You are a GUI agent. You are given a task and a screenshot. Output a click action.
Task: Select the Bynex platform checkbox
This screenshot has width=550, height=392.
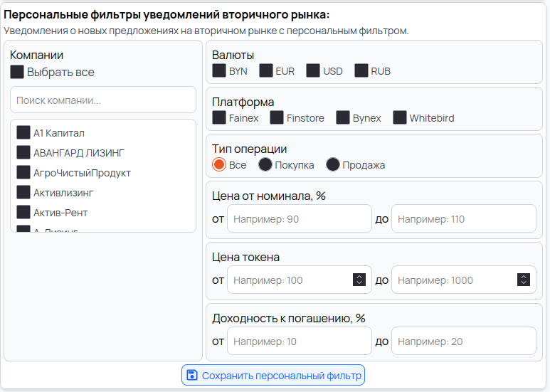pyautogui.click(x=343, y=117)
